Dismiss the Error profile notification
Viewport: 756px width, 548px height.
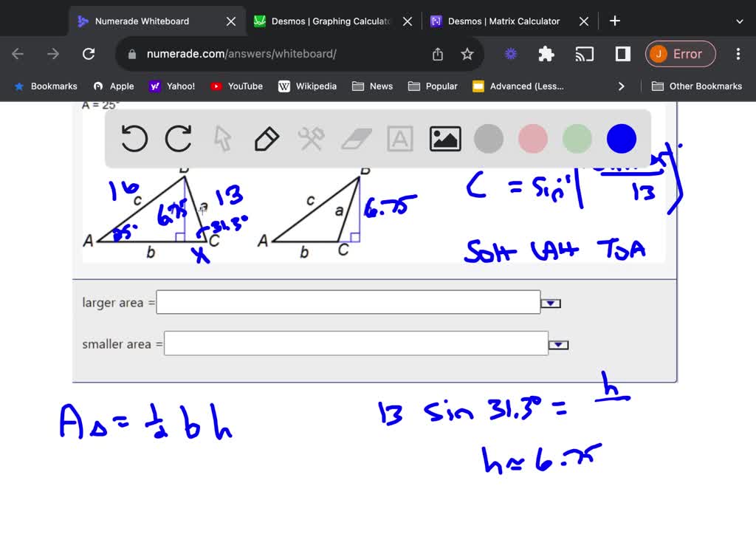680,53
